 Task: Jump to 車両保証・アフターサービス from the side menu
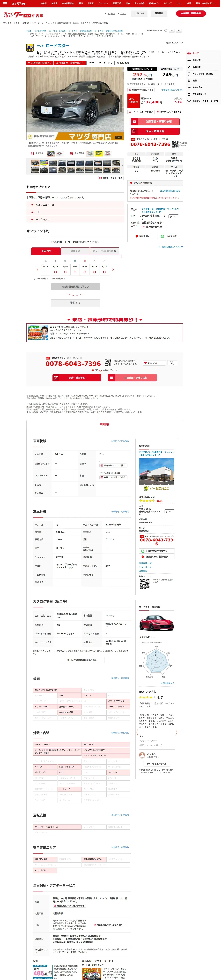tap(203, 101)
